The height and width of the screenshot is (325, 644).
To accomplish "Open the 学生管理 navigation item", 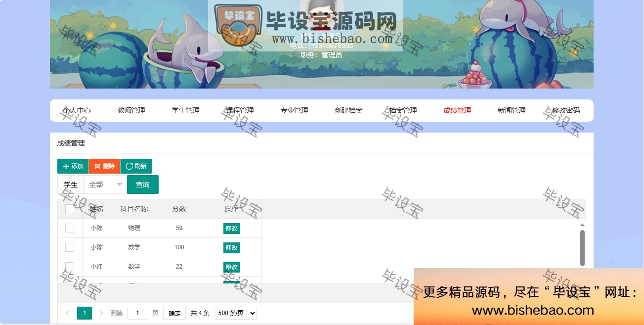I will (185, 110).
